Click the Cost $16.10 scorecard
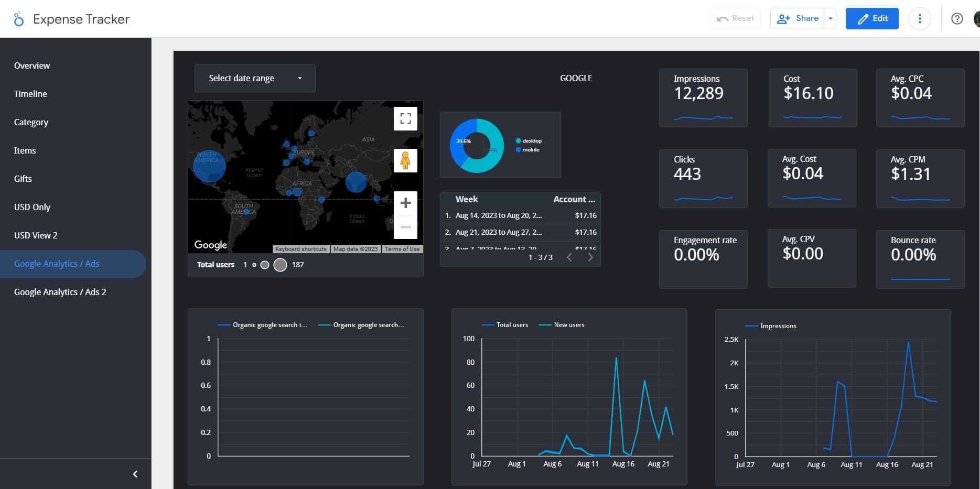 813,98
